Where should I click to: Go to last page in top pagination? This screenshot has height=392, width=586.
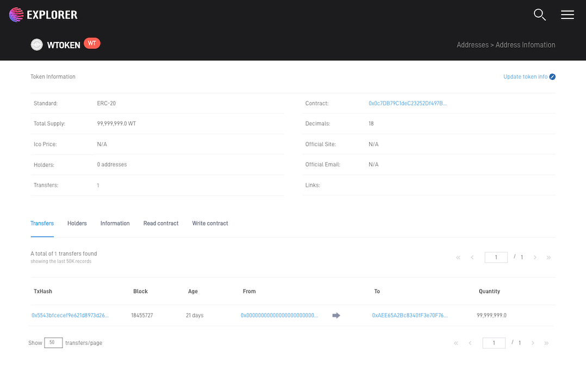coord(548,257)
